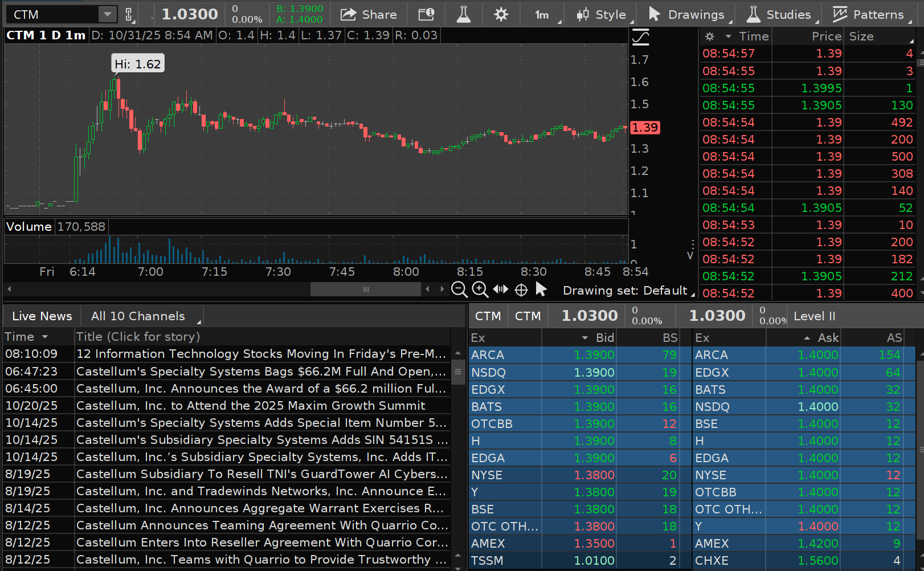Click the Volume 170,588 label

point(56,227)
